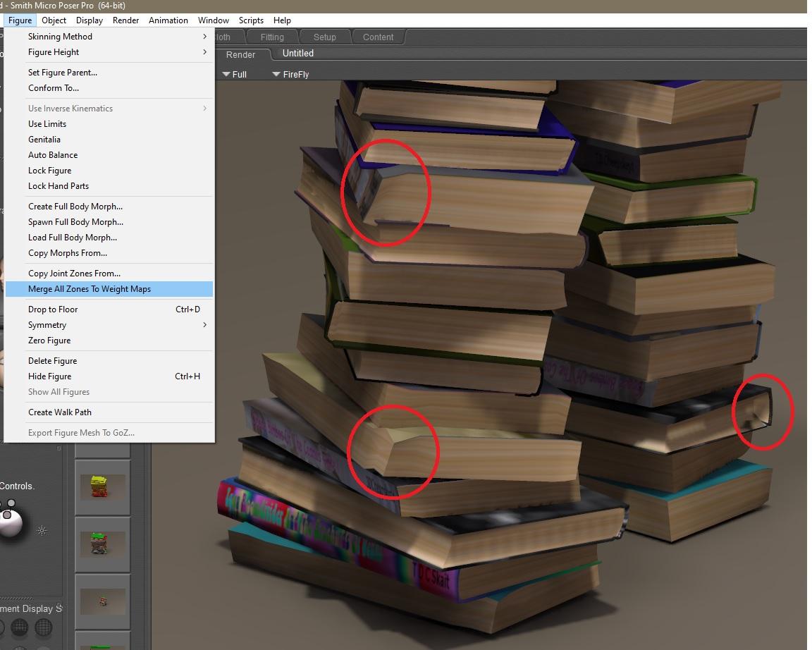Choose Copy Joint Zones From...
This screenshot has height=650, width=812.
pyautogui.click(x=109, y=274)
